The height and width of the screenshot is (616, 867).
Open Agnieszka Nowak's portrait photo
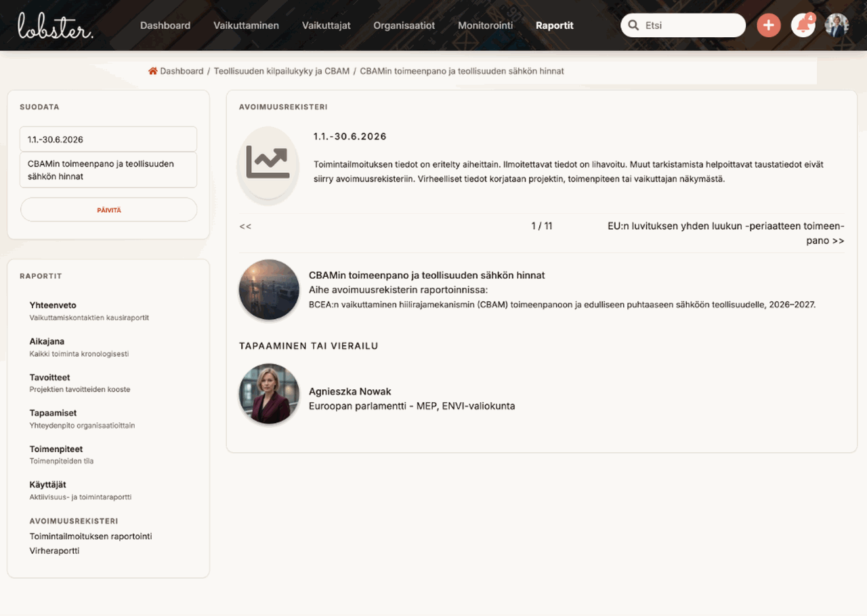[269, 394]
